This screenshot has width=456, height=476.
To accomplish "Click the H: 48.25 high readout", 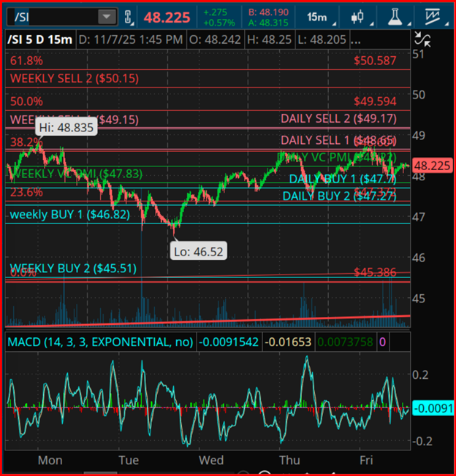I will click(x=269, y=39).
